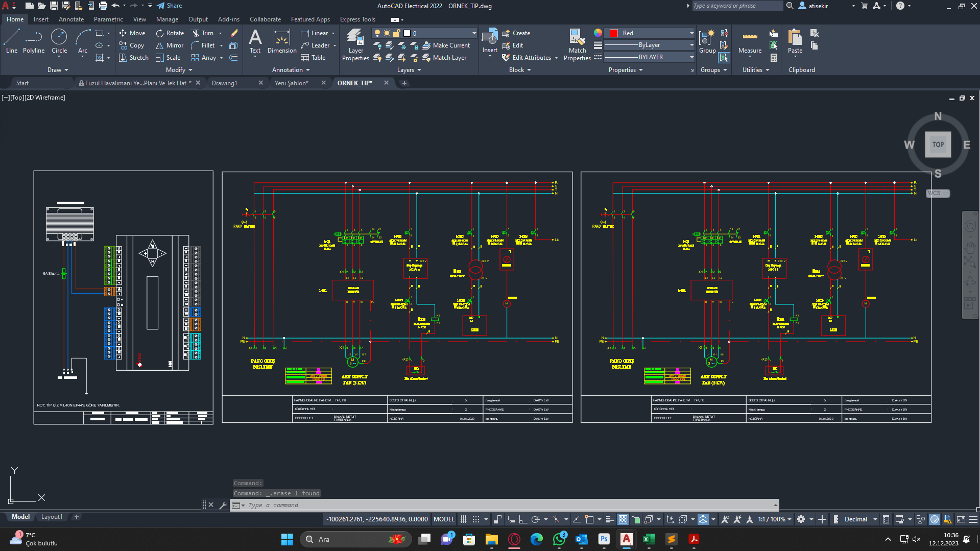Toggle Ortho mode in the status bar
The width and height of the screenshot is (980, 551).
point(522,519)
